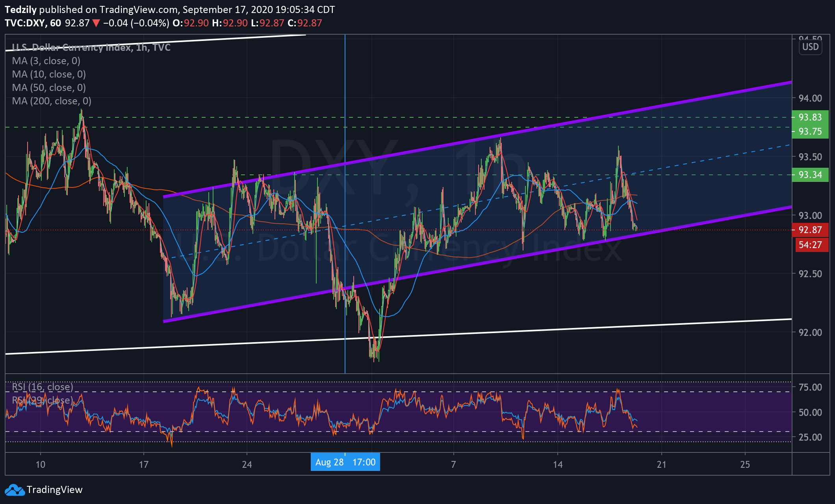Click the O:92.90 open value

(x=191, y=23)
